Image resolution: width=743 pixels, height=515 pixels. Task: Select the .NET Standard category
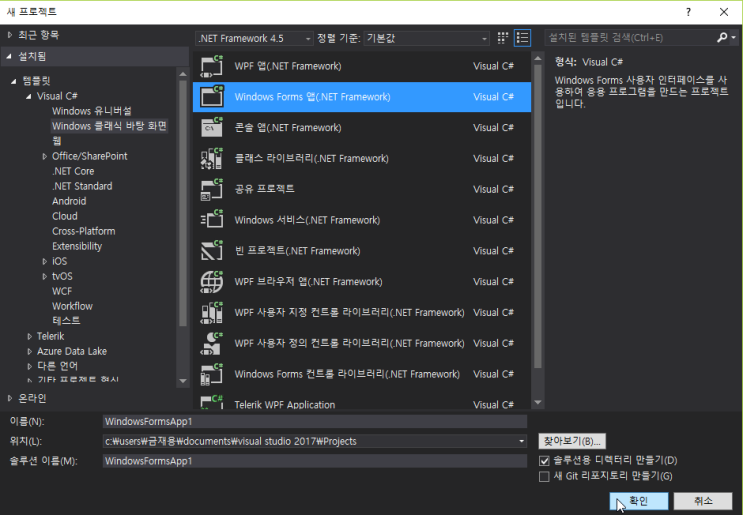[82, 186]
